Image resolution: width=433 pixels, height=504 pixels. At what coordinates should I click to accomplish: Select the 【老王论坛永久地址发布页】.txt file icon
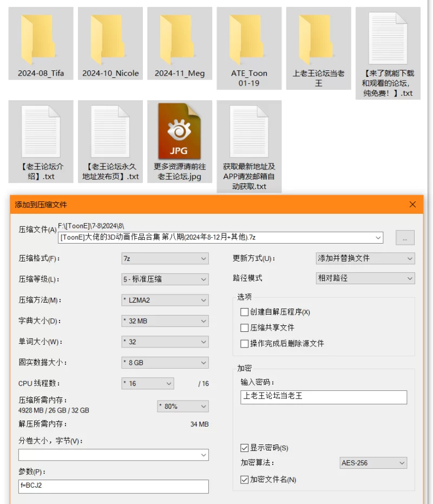pos(110,131)
